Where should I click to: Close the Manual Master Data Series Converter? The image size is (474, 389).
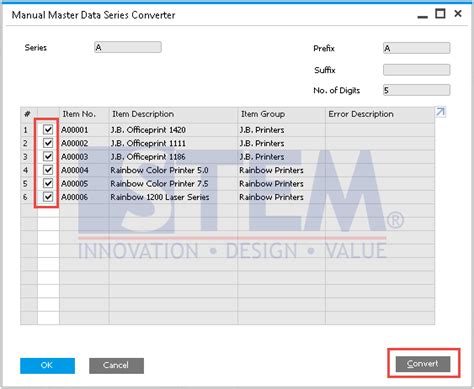click(x=458, y=14)
